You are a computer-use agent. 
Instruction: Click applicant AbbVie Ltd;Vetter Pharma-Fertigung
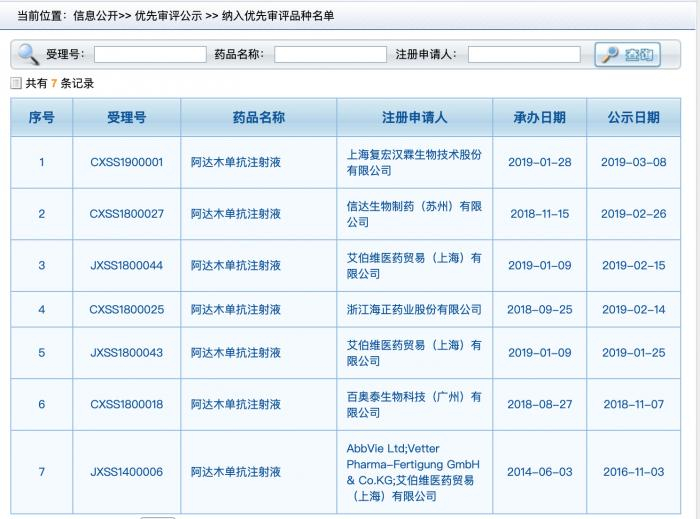coord(413,472)
